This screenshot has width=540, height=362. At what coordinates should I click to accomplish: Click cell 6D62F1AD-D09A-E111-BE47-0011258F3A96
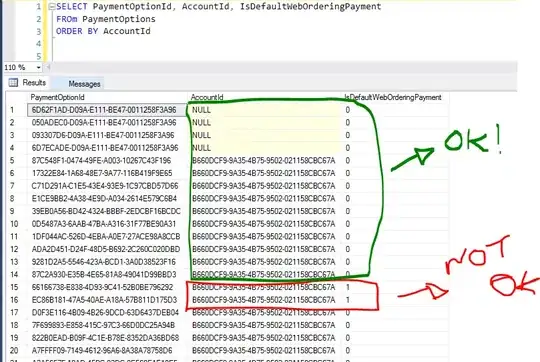pyautogui.click(x=107, y=110)
